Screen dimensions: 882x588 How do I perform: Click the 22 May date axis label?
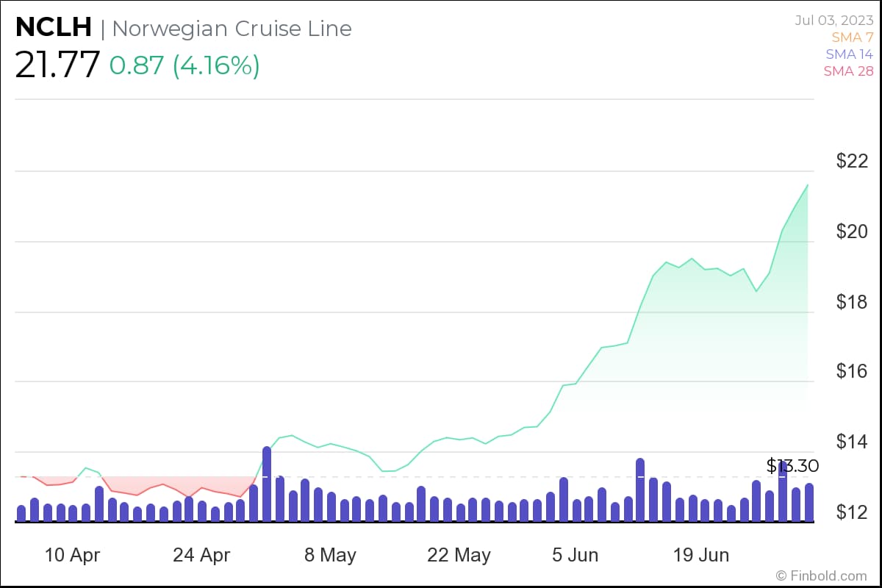pos(459,555)
